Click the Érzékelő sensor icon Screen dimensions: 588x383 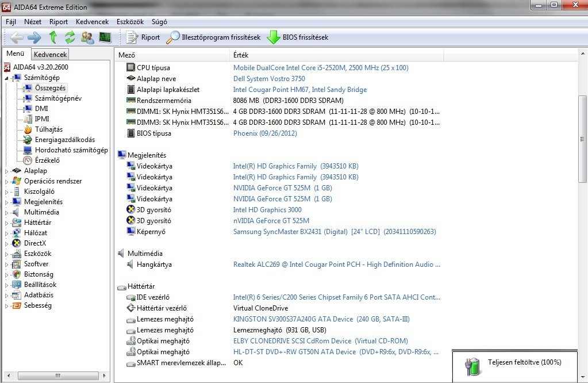[28, 160]
